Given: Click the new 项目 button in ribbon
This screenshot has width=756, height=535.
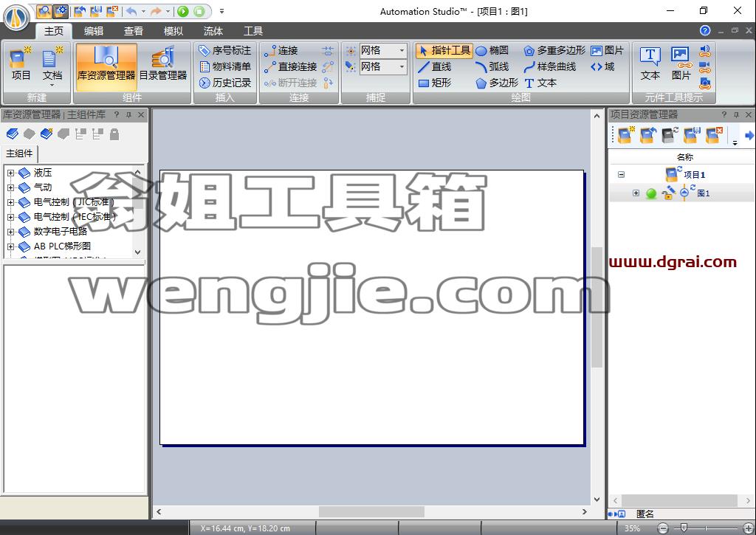Looking at the screenshot, I should [x=21, y=64].
